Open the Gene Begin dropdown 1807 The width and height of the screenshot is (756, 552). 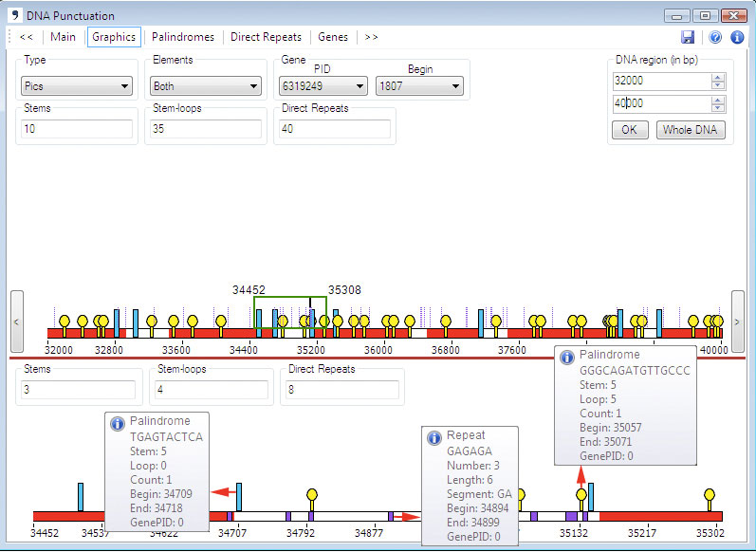pyautogui.click(x=419, y=86)
